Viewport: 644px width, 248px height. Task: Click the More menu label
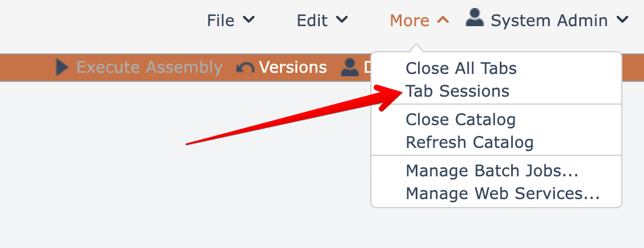409,20
